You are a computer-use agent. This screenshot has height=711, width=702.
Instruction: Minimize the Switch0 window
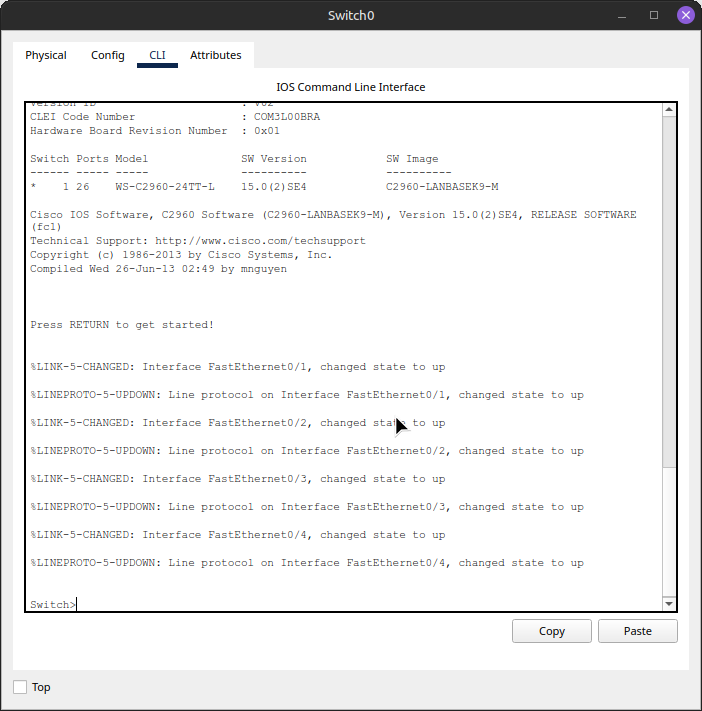[622, 15]
